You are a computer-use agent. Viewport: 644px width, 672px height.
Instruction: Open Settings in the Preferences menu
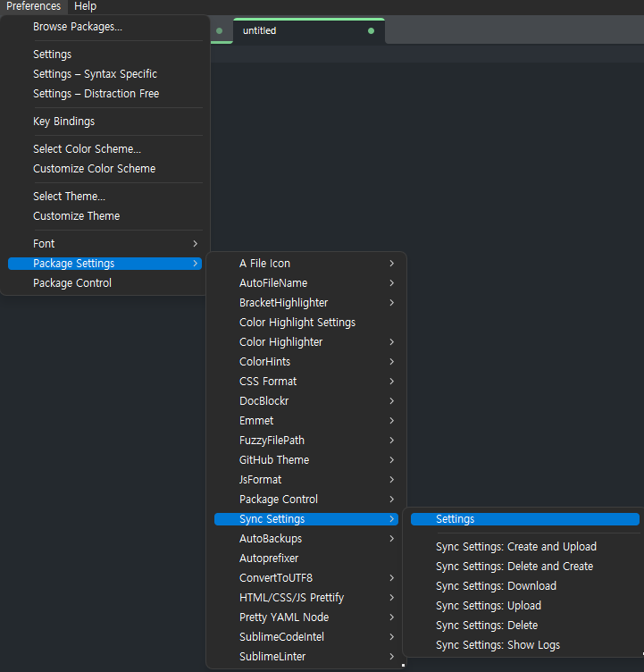pos(105,55)
